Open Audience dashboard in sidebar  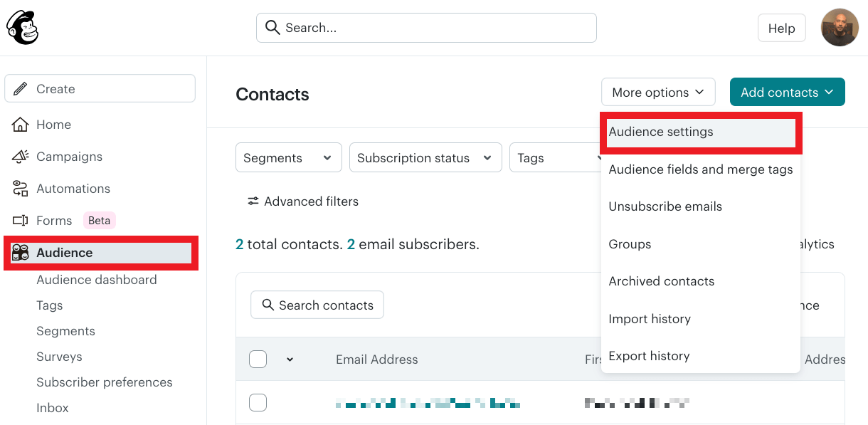[x=97, y=280]
